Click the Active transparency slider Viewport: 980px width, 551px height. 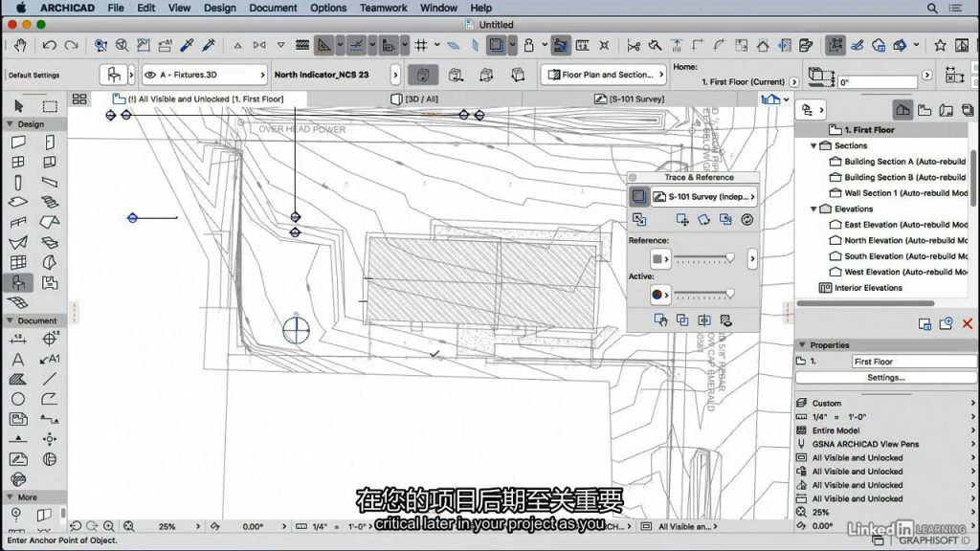703,295
